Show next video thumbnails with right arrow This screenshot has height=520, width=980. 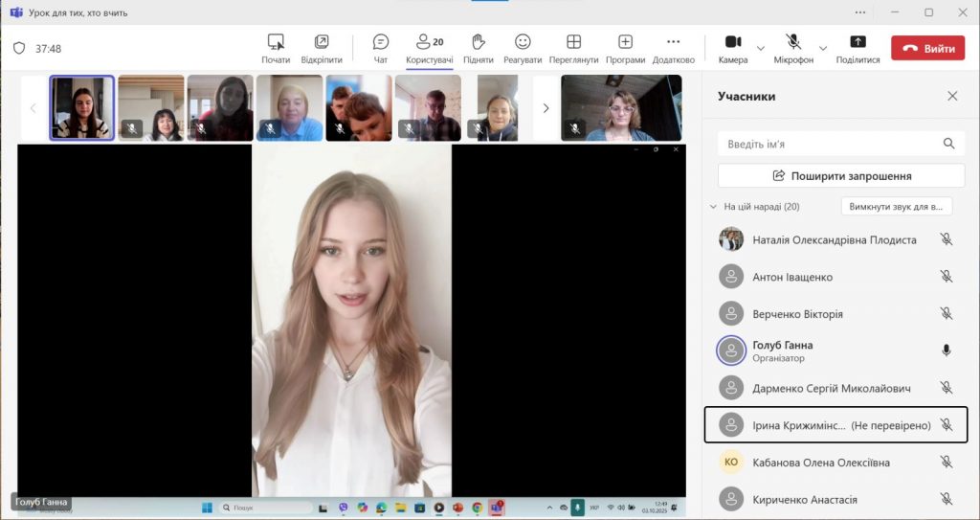(546, 108)
